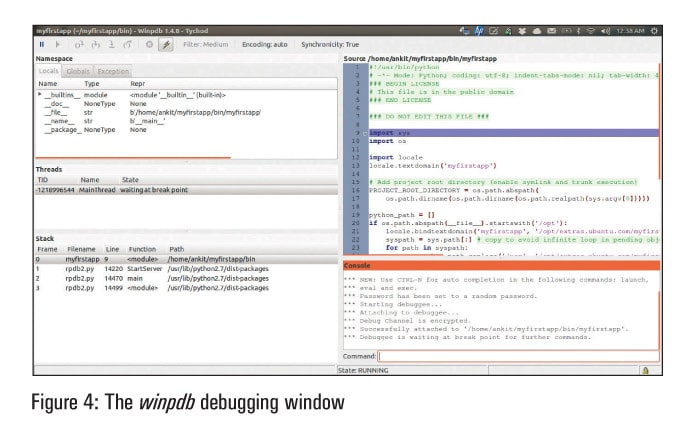The width and height of the screenshot is (700, 436).
Task: Click the Break (pause) toolbar icon
Action: pos(42,44)
